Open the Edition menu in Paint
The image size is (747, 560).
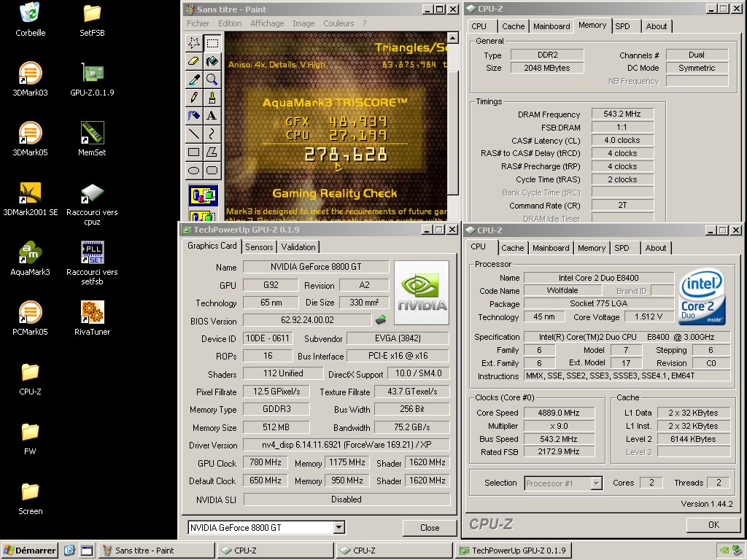pos(230,23)
